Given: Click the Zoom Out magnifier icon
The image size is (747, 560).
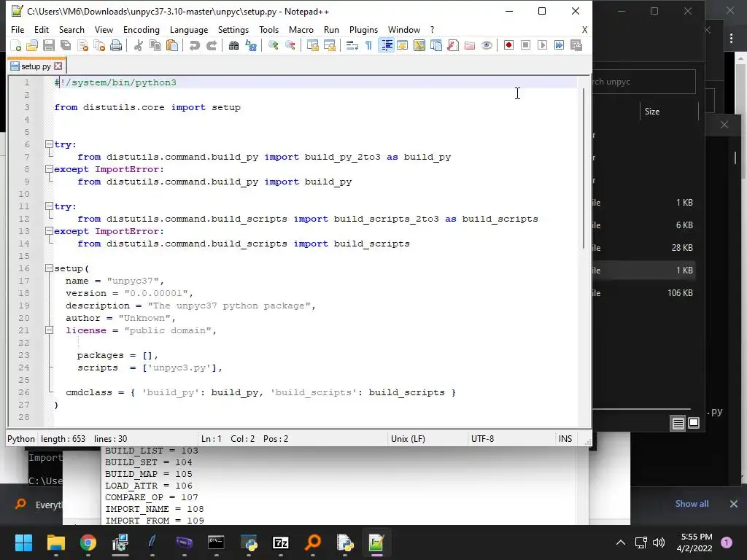Looking at the screenshot, I should (290, 45).
